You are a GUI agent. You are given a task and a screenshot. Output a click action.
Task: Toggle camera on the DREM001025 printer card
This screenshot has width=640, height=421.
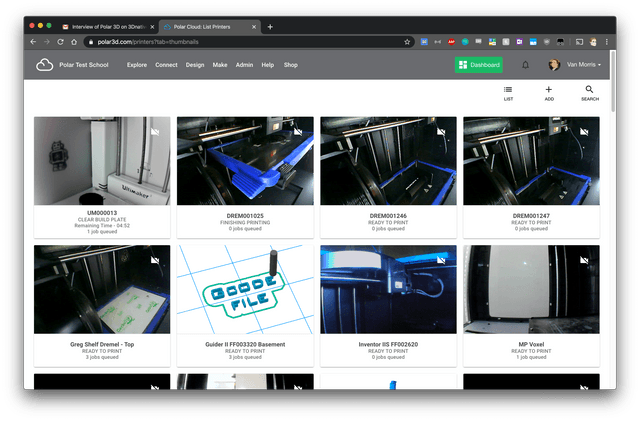(298, 132)
